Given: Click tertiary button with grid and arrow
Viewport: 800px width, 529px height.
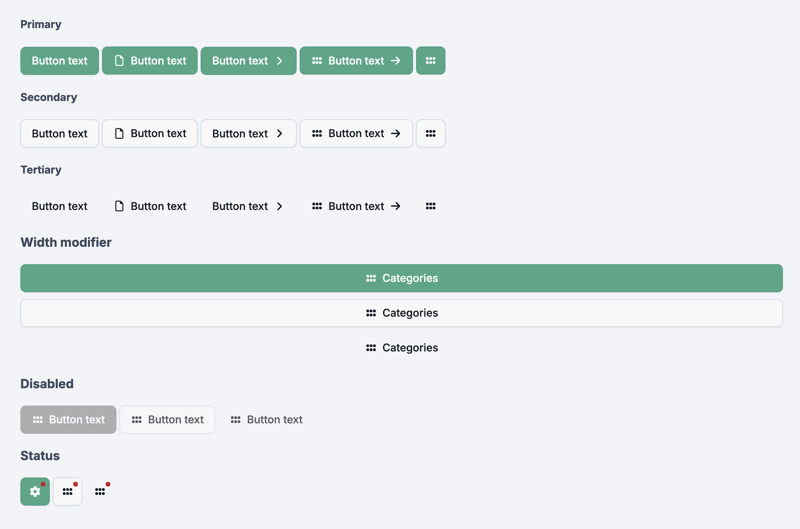Looking at the screenshot, I should 356,206.
